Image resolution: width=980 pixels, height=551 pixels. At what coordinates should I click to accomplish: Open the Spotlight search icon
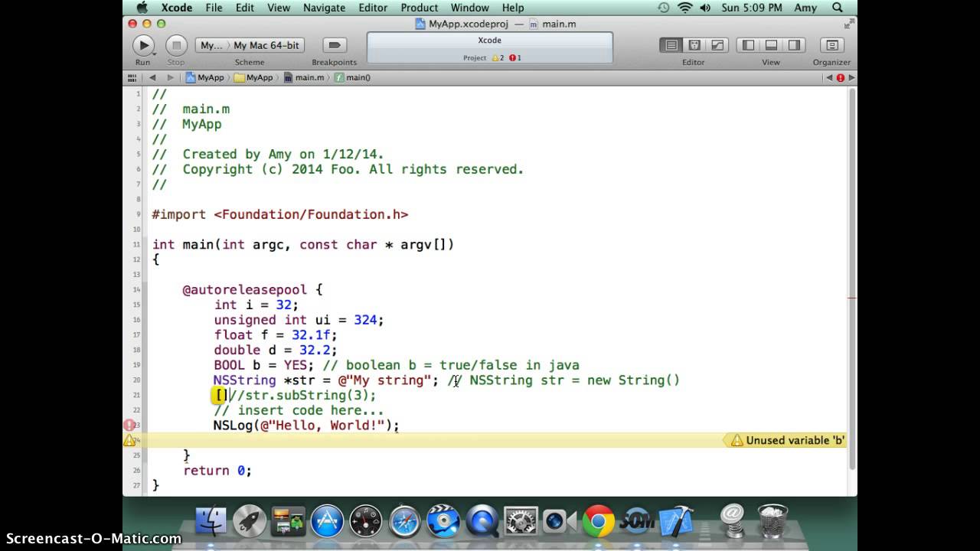pyautogui.click(x=838, y=8)
